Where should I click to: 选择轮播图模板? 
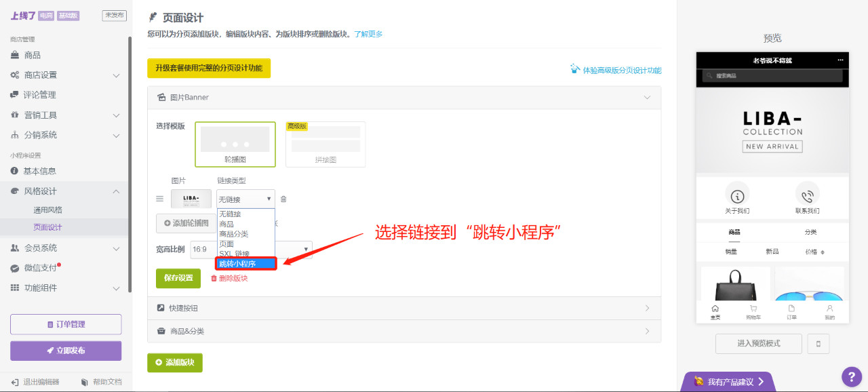(x=235, y=144)
